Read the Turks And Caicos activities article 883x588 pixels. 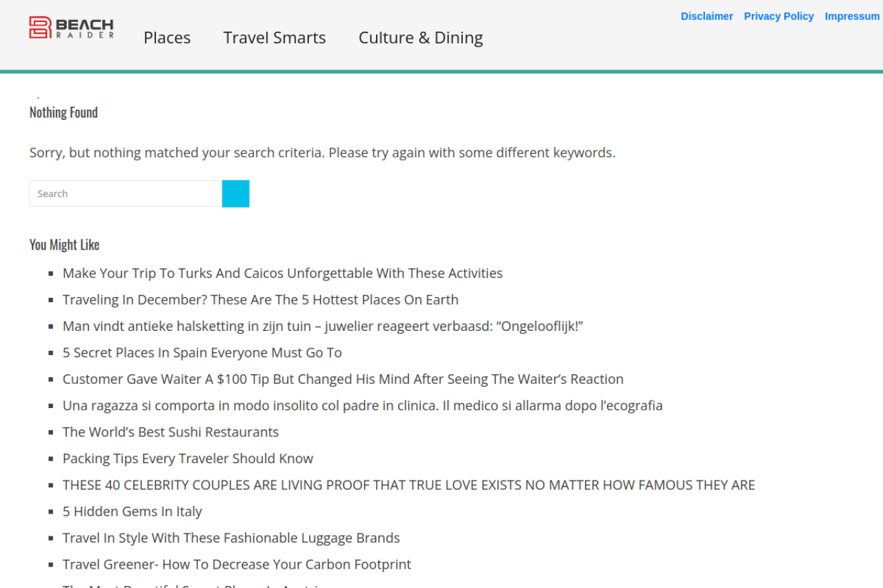coord(282,273)
